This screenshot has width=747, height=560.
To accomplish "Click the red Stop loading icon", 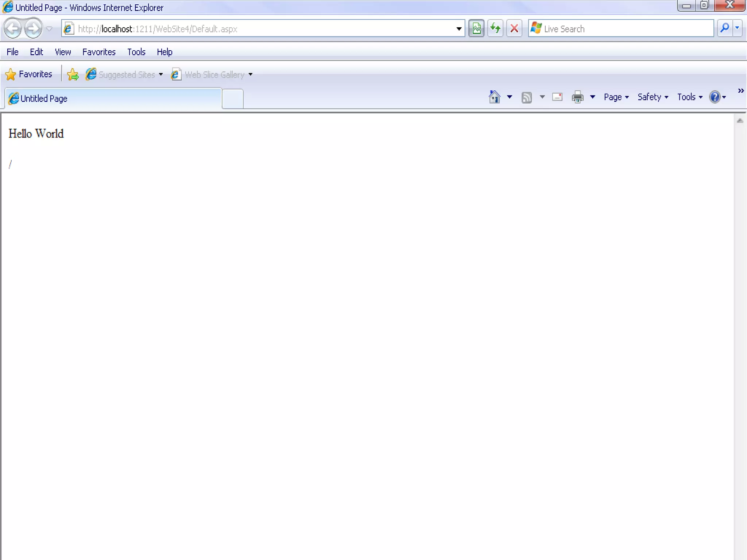I will [514, 28].
